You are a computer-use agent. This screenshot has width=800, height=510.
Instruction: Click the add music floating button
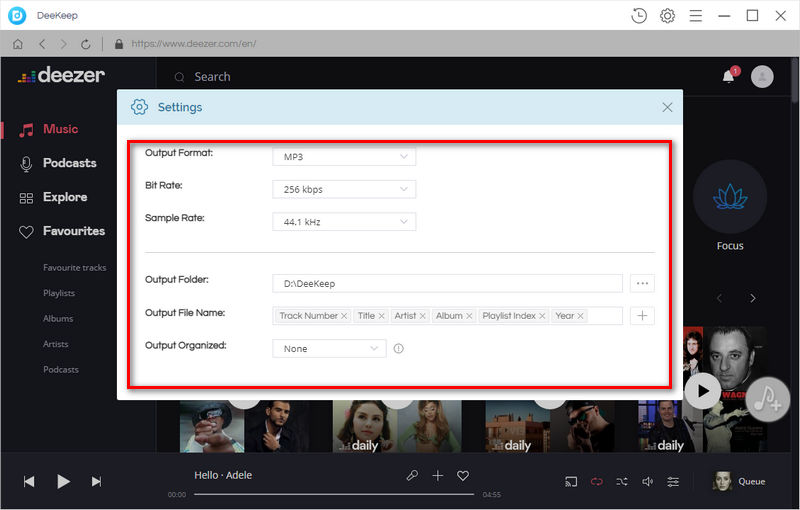click(x=768, y=399)
